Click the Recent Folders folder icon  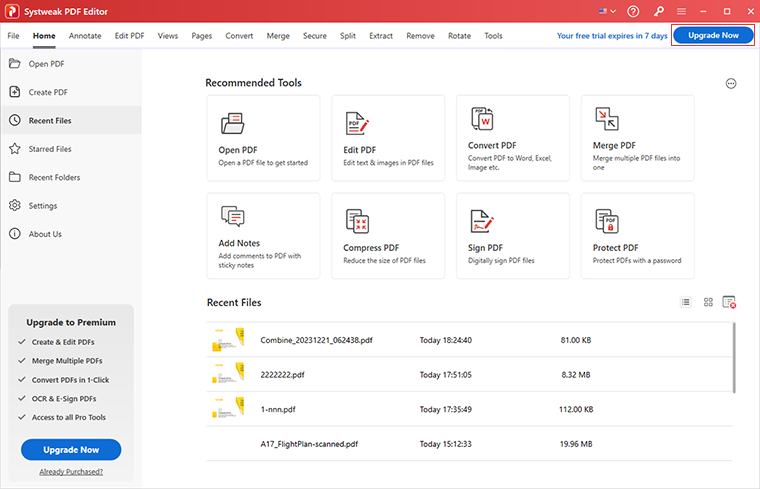click(x=15, y=177)
